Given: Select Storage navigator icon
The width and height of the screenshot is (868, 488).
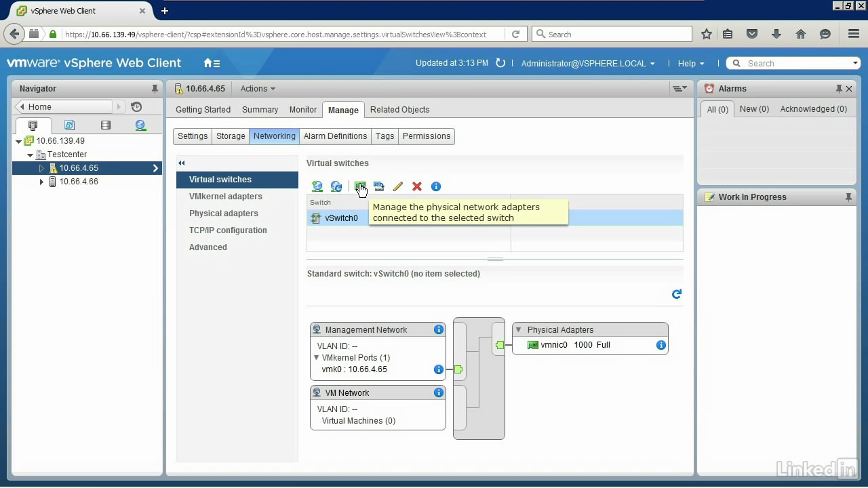Looking at the screenshot, I should [105, 125].
